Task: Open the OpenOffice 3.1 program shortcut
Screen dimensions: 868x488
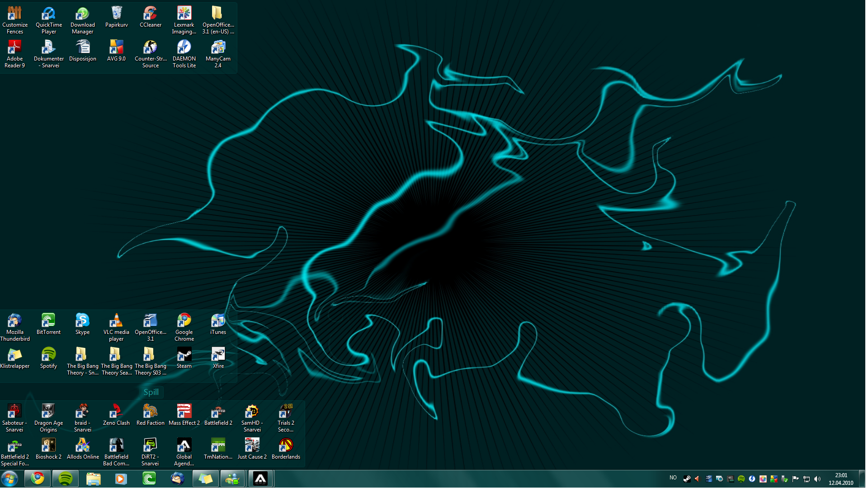Action: [x=151, y=328]
